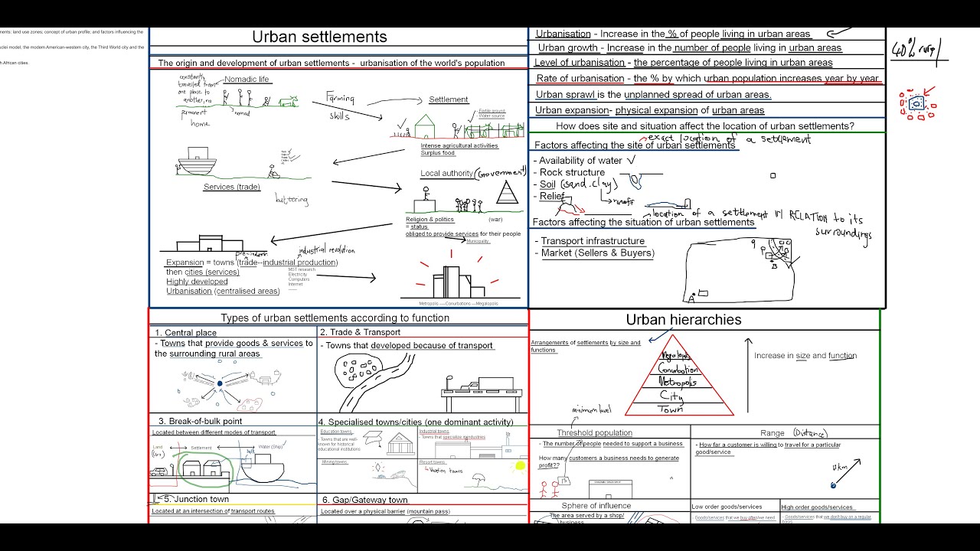The width and height of the screenshot is (980, 551).
Task: Click the "High order goods/services" heading
Action: [817, 507]
